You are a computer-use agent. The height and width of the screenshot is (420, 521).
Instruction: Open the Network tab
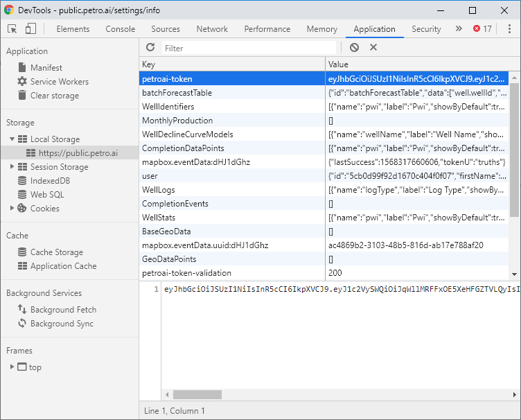click(x=212, y=29)
